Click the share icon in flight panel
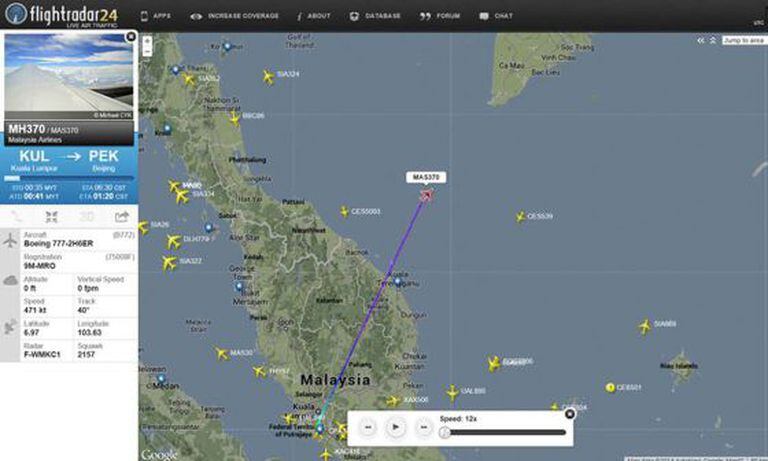 coord(121,217)
